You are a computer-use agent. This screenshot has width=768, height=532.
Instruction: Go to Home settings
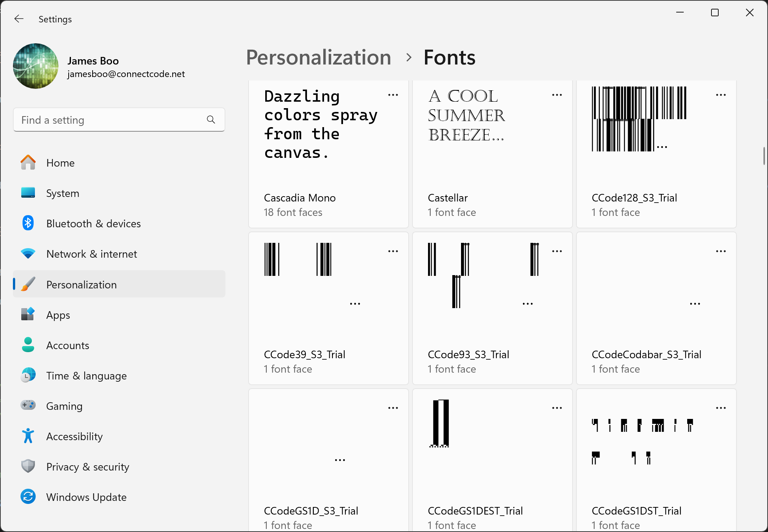click(119, 163)
